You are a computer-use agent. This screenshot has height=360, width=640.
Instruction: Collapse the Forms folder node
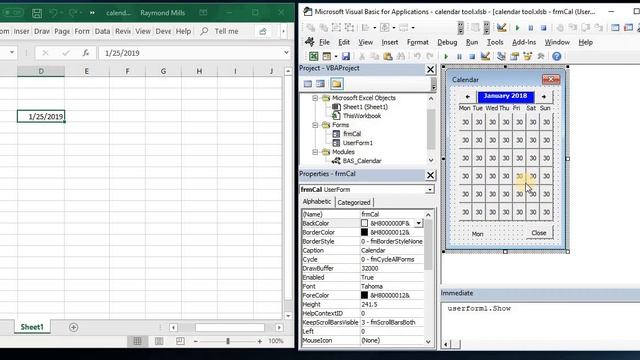click(315, 125)
